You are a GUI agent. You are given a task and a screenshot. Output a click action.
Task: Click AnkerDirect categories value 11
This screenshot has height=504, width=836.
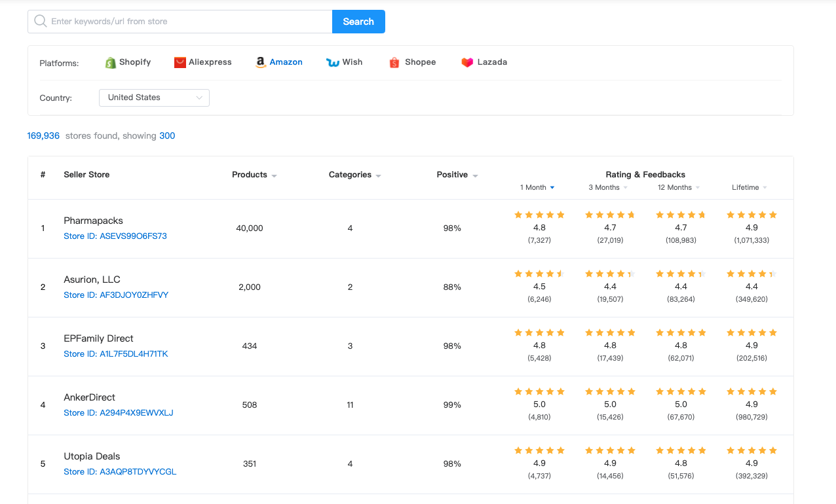coord(350,405)
